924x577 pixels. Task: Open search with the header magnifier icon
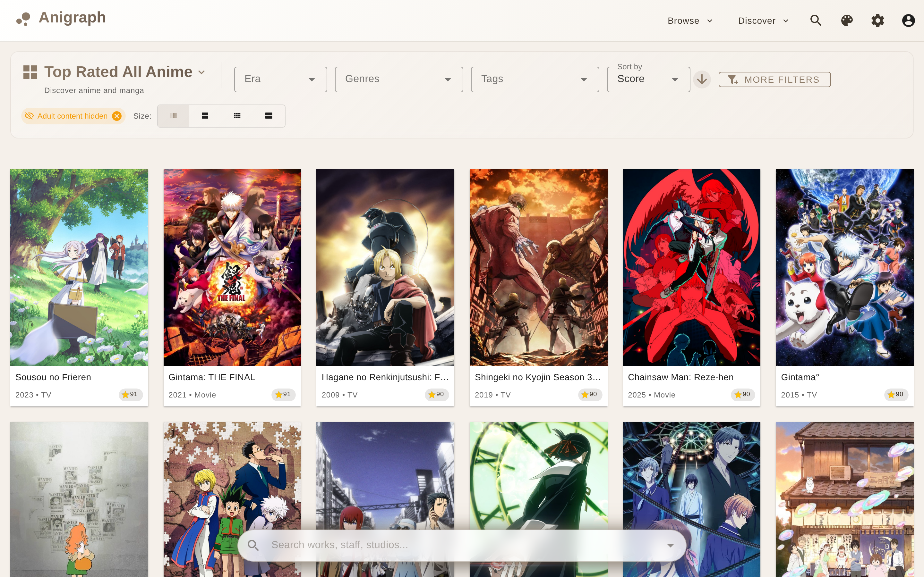tap(816, 21)
